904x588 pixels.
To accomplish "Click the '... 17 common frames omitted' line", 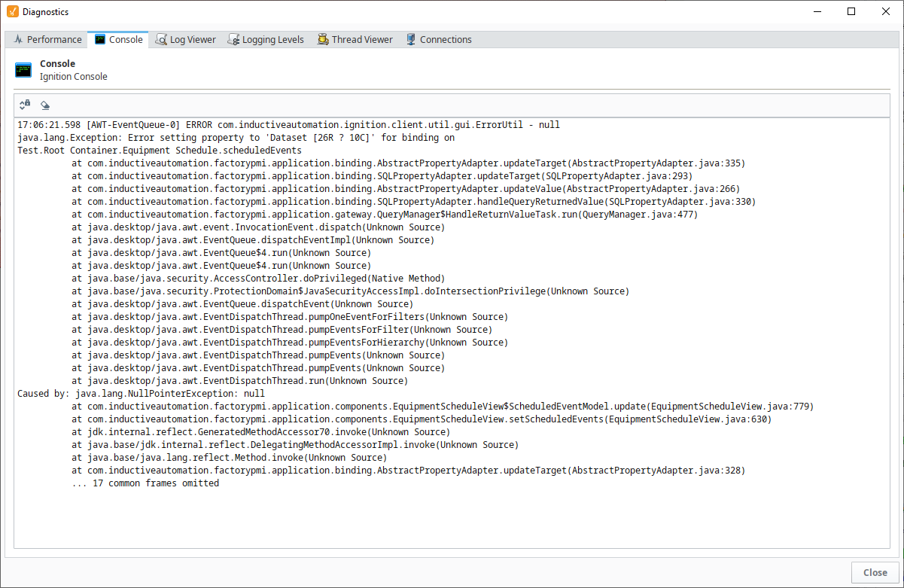I will (x=145, y=483).
